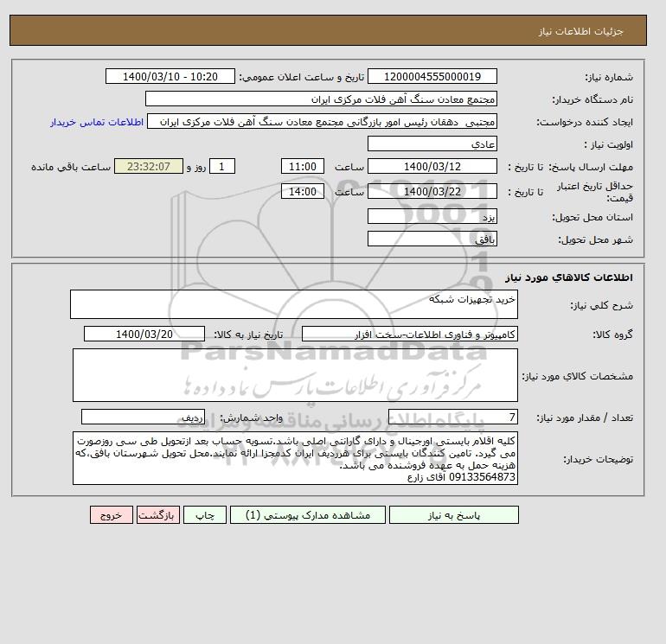Click the label 'ساعت باقی مانده'

point(71,167)
